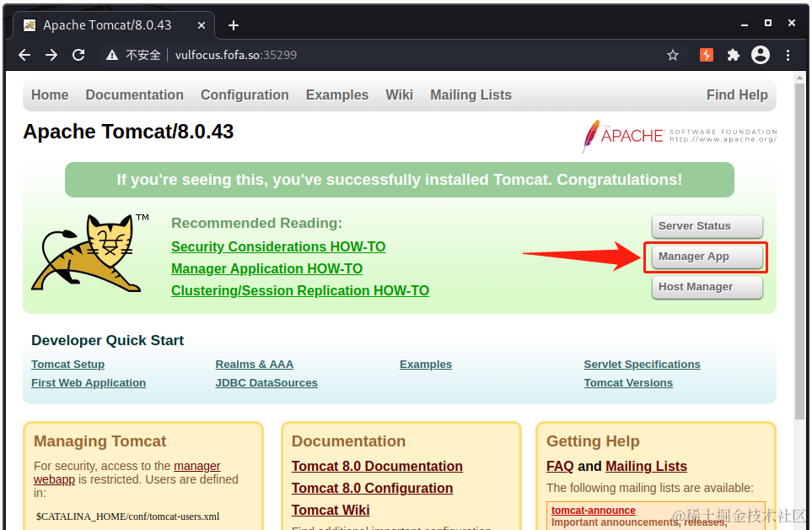The image size is (812, 530).
Task: Reload the page with refresh icon
Action: click(78, 55)
